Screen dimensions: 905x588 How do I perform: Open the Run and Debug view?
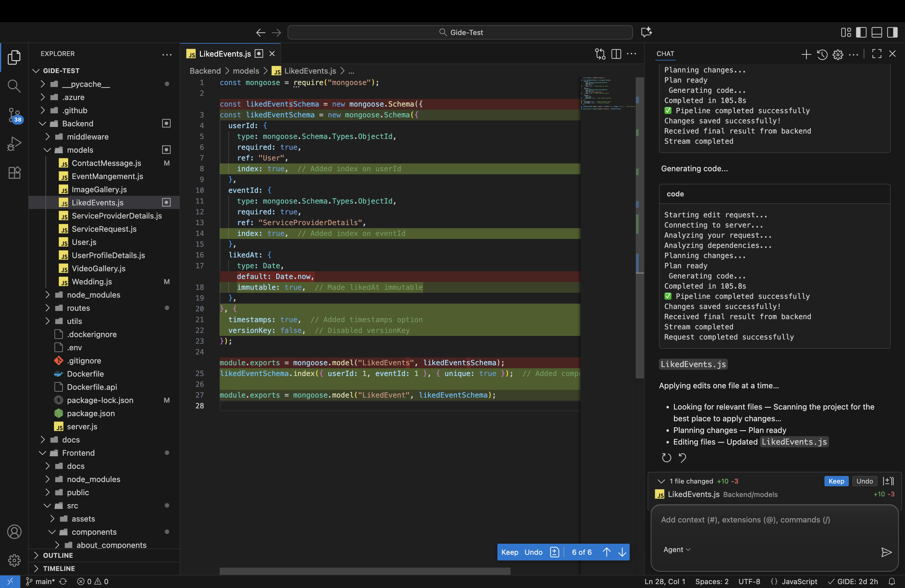pos(14,143)
